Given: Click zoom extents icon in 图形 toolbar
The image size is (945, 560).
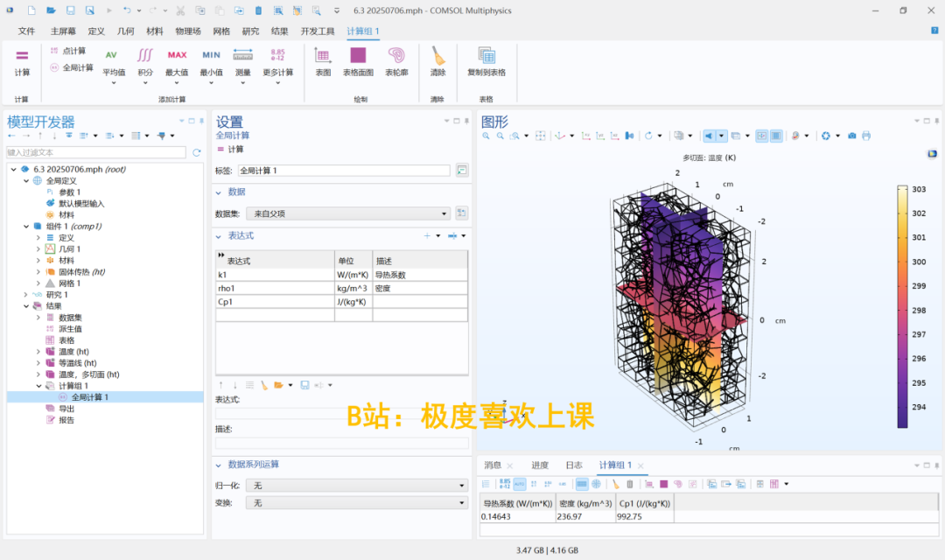Looking at the screenshot, I should (x=541, y=136).
